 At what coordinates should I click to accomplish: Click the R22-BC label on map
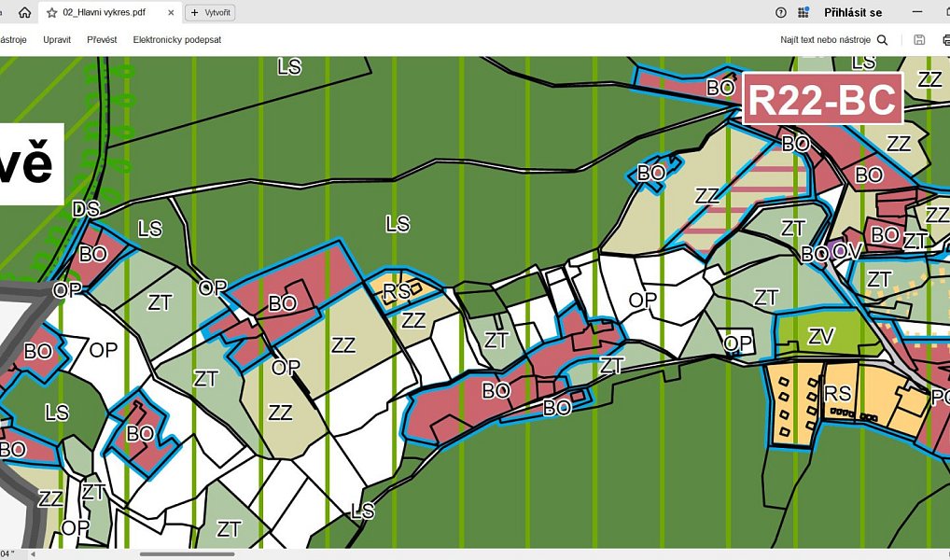pos(823,99)
